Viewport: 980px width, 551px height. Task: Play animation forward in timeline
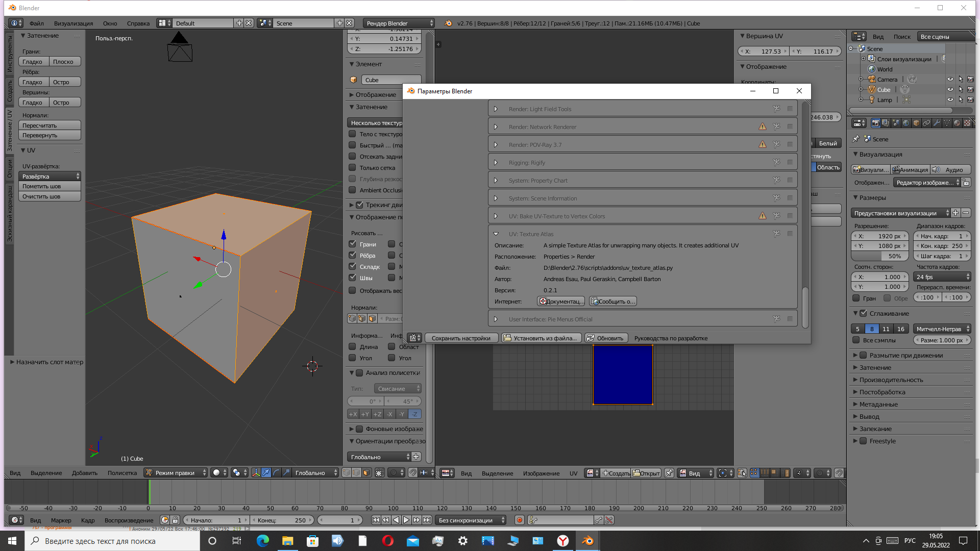406,520
